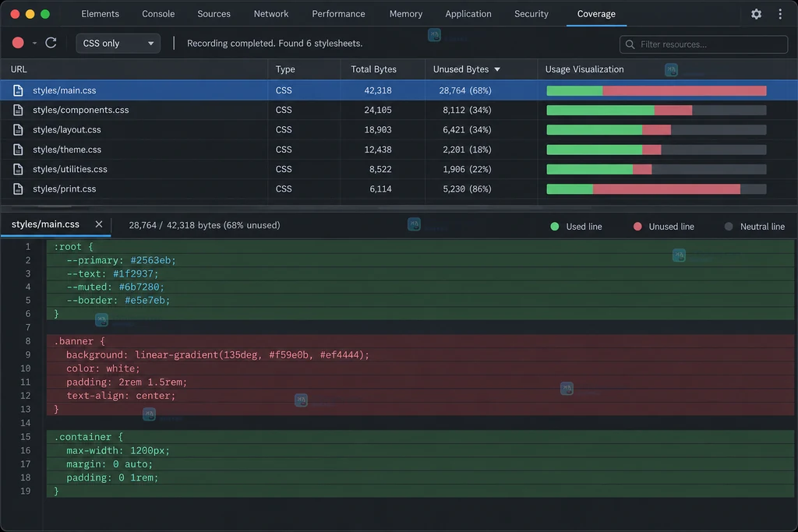Viewport: 798px width, 532px height.
Task: Open the Performance tab
Action: tap(338, 14)
